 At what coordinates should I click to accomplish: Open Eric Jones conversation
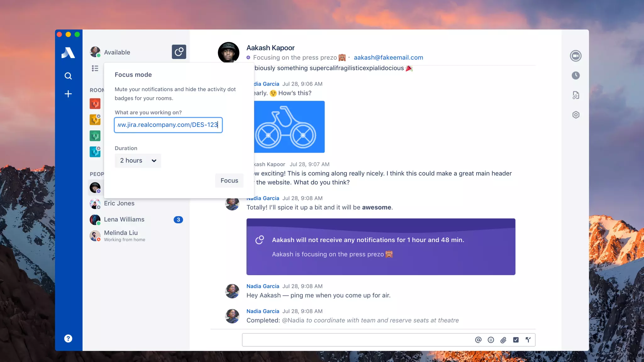(x=119, y=203)
